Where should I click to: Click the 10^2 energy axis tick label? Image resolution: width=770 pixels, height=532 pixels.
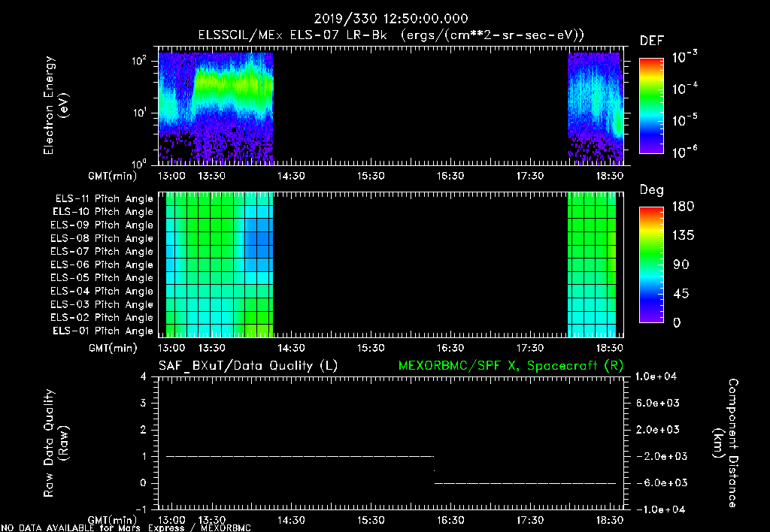pyautogui.click(x=139, y=61)
